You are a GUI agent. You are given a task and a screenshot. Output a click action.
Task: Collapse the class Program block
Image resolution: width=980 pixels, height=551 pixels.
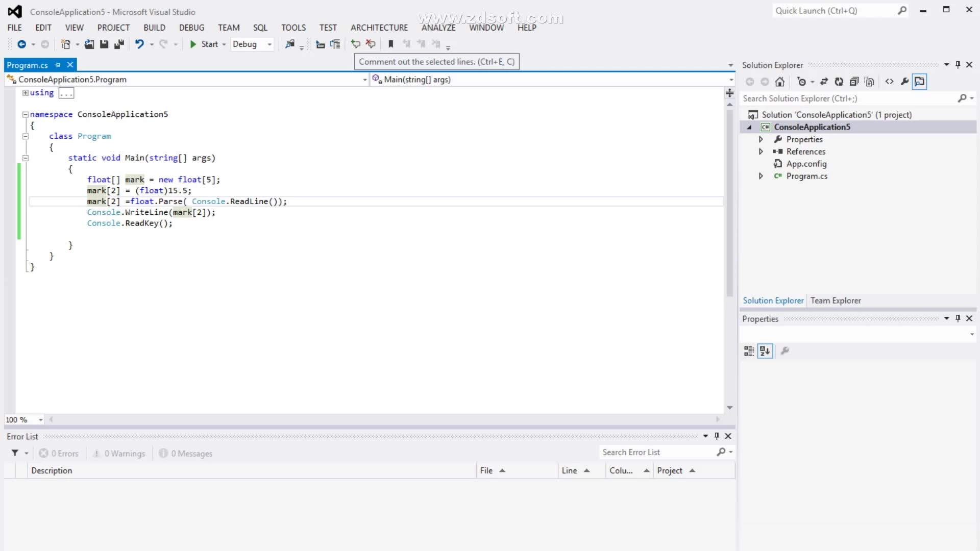(x=25, y=136)
